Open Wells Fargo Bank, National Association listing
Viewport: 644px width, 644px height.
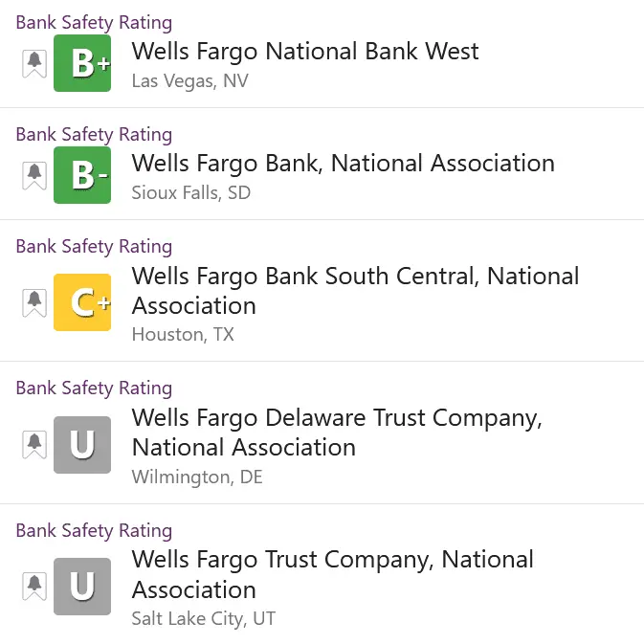pyautogui.click(x=343, y=164)
